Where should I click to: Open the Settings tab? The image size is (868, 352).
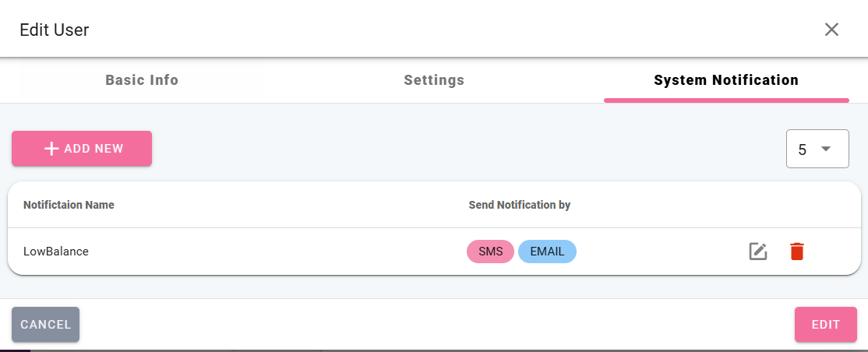click(x=434, y=80)
